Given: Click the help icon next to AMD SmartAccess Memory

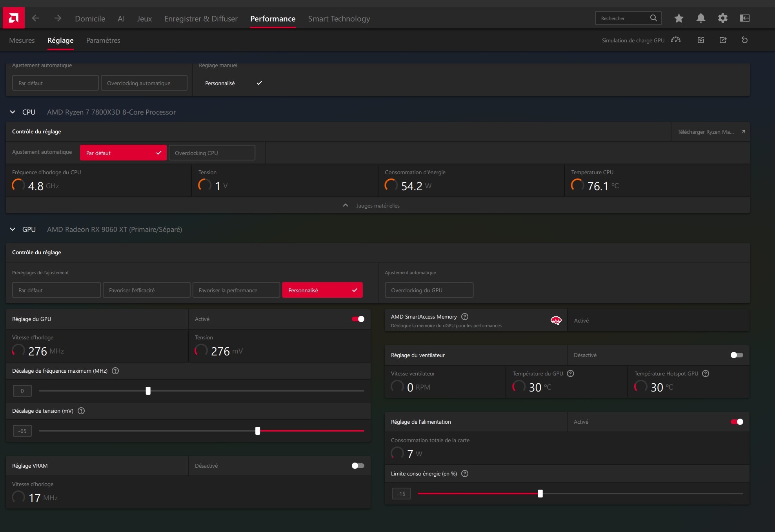Looking at the screenshot, I should (x=465, y=317).
